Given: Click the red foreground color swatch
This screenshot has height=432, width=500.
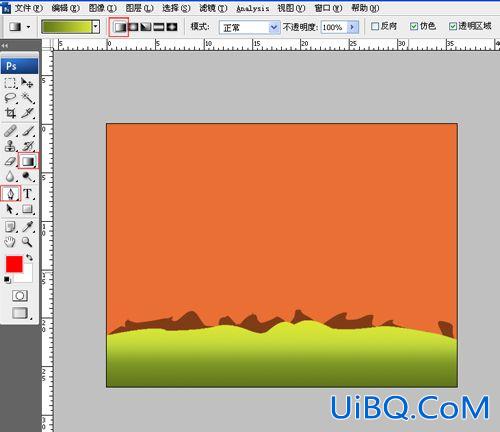Looking at the screenshot, I should tap(14, 264).
